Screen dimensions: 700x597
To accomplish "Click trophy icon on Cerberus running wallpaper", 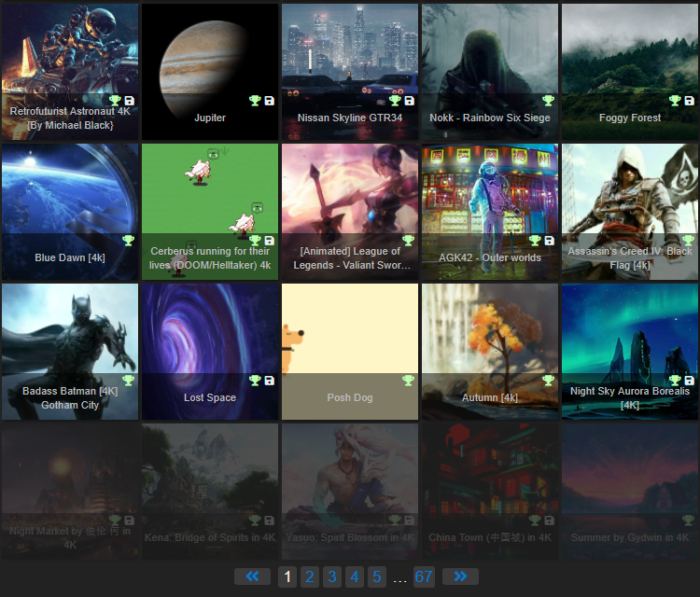I will point(255,241).
